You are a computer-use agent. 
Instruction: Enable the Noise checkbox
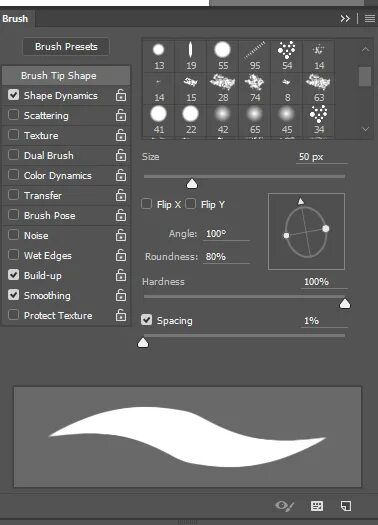click(13, 235)
